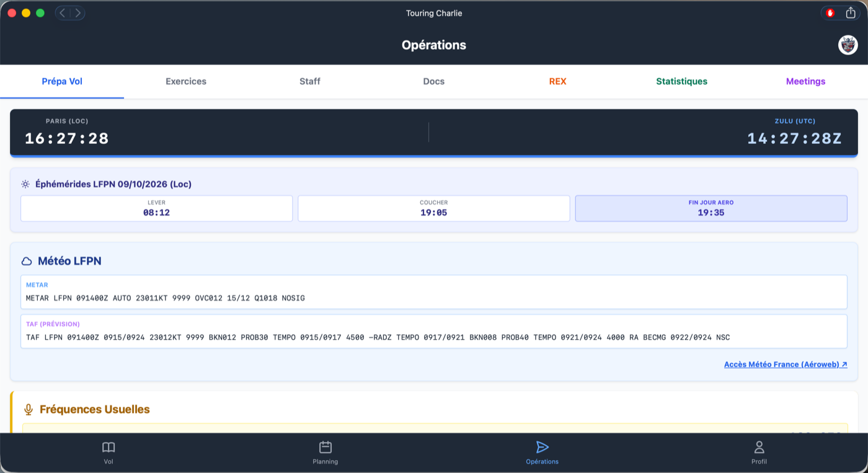Click the Opérations page title

[x=434, y=45]
